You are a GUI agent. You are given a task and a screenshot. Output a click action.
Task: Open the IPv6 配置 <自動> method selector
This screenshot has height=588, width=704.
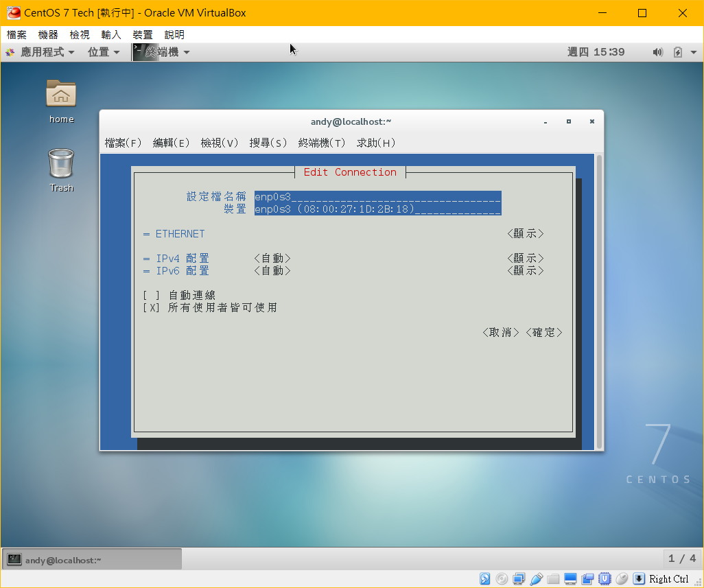point(272,270)
